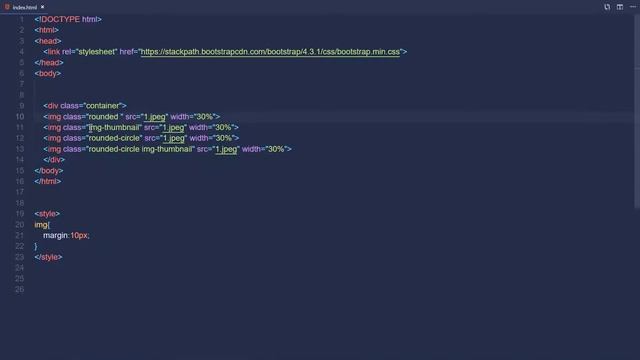Screen dimensions: 640x360
Task: Click the opening "<body>" tag
Action: point(48,73)
